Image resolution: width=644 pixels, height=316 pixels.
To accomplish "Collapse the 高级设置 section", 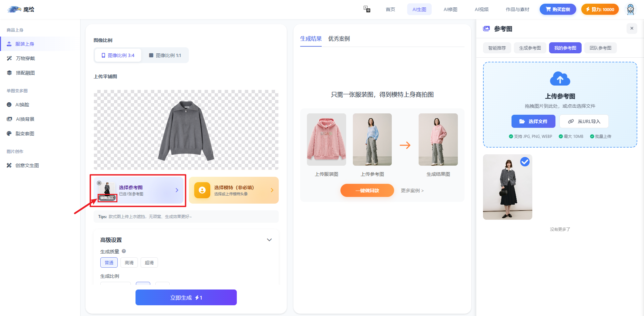I will click(x=269, y=240).
